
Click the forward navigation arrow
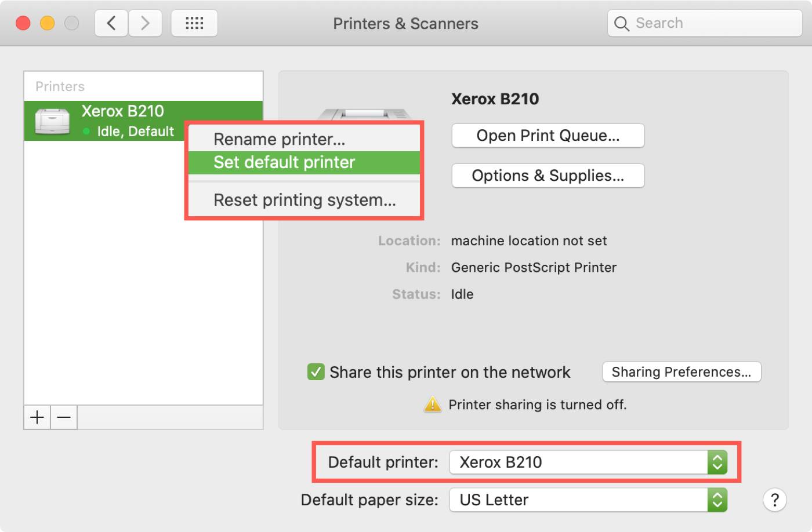(145, 23)
